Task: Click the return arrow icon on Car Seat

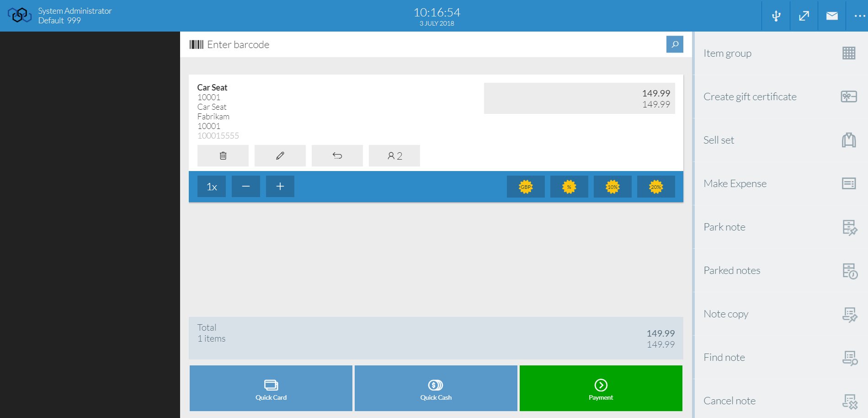Action: [337, 156]
